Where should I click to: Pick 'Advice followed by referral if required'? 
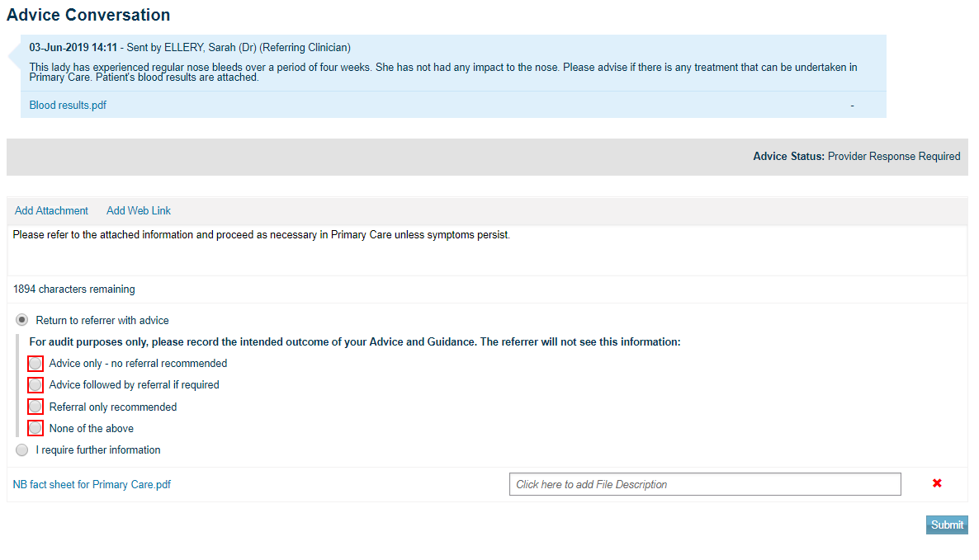pyautogui.click(x=35, y=385)
